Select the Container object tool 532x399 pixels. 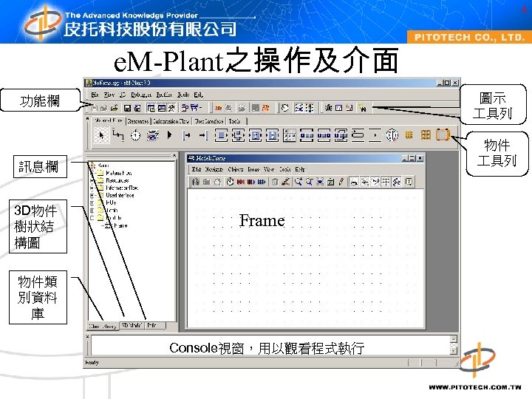(426, 135)
